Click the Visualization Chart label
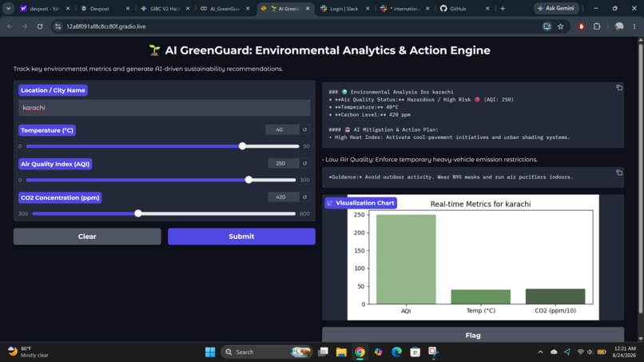 pyautogui.click(x=361, y=202)
